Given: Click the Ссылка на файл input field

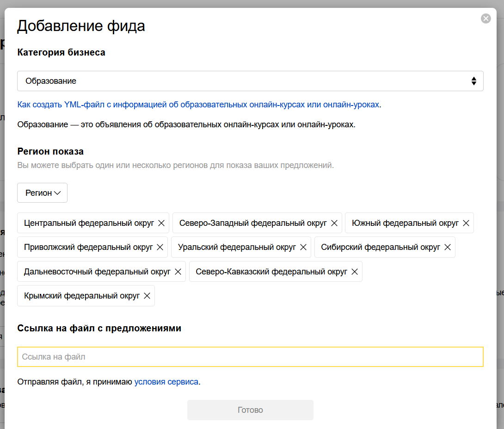Looking at the screenshot, I should pos(250,357).
